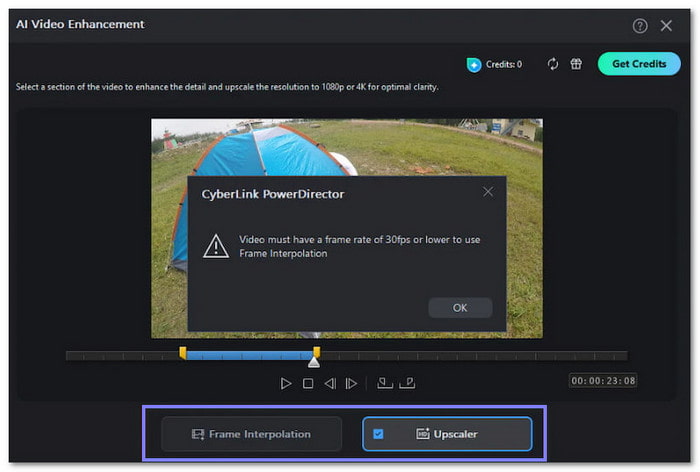This screenshot has width=700, height=472.
Task: Set the mark-out position
Action: point(407,383)
